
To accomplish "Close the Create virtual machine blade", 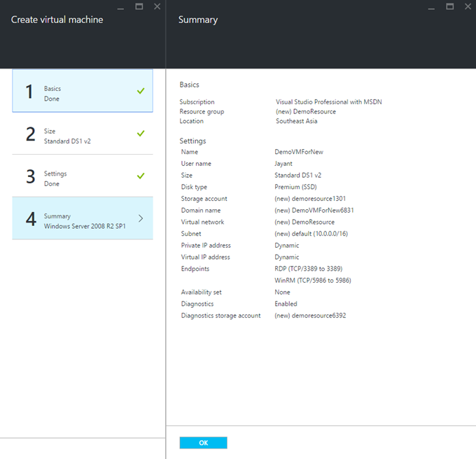I will [156, 6].
